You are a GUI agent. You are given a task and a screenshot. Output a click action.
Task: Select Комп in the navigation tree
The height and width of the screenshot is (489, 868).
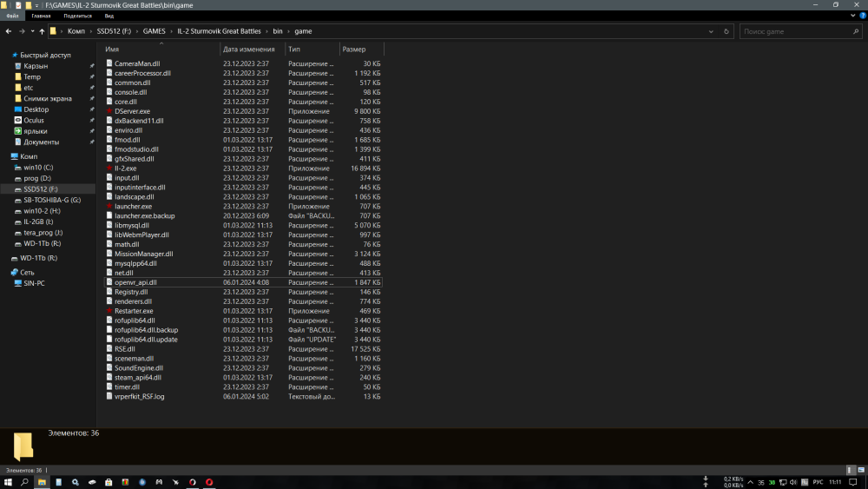pyautogui.click(x=29, y=156)
